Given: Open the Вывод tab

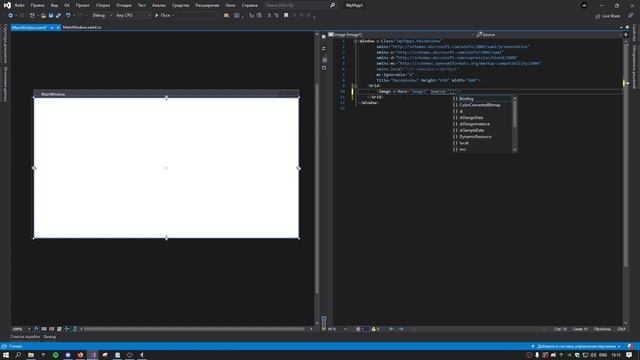Looking at the screenshot, I should tap(50, 337).
